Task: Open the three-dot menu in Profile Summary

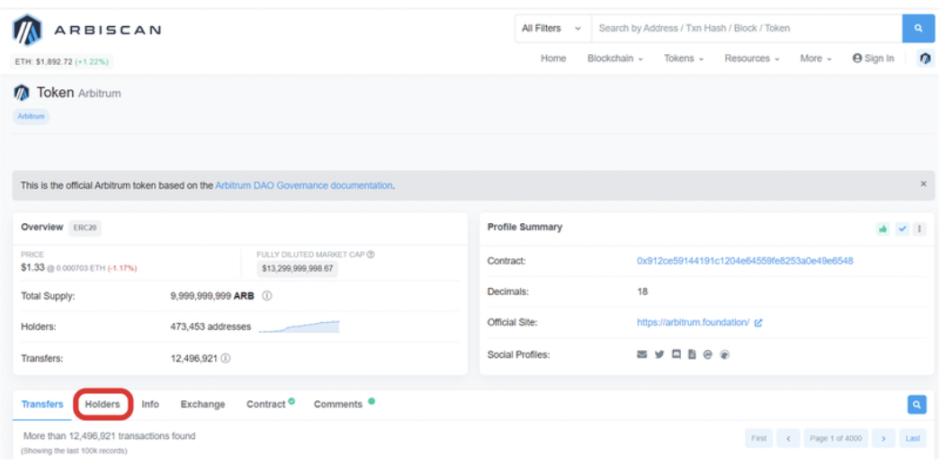Action: pos(918,228)
